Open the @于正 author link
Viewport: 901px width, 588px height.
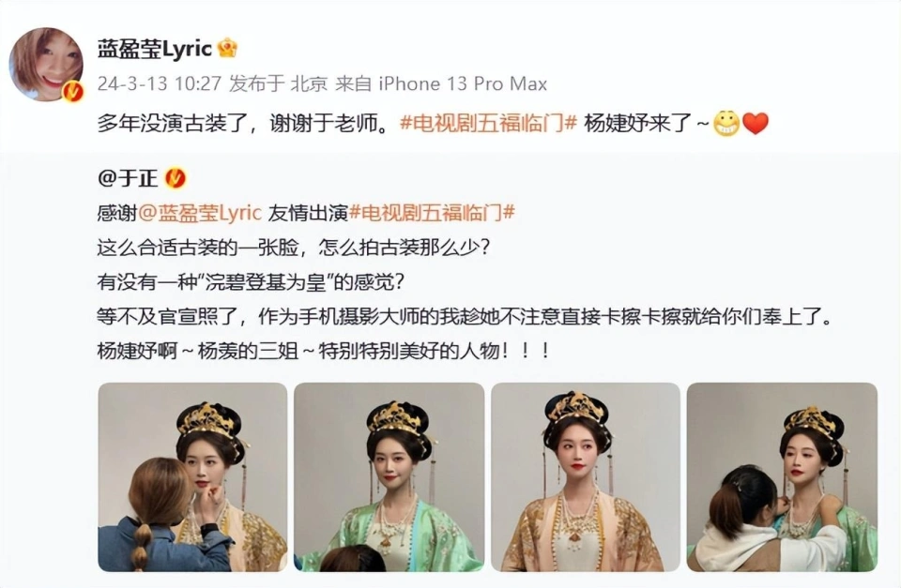point(128,178)
